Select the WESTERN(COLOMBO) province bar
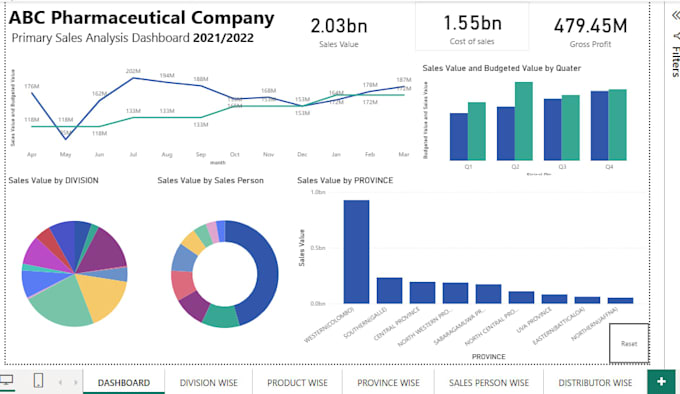This screenshot has width=680, height=394. 356,251
